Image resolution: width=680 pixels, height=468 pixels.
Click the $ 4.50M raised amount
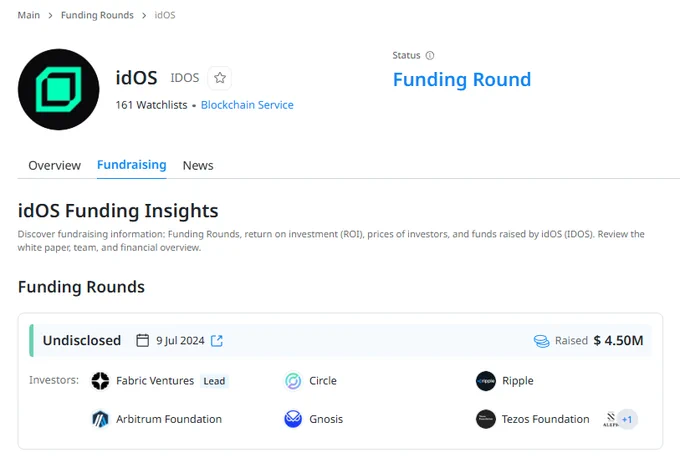coord(618,340)
